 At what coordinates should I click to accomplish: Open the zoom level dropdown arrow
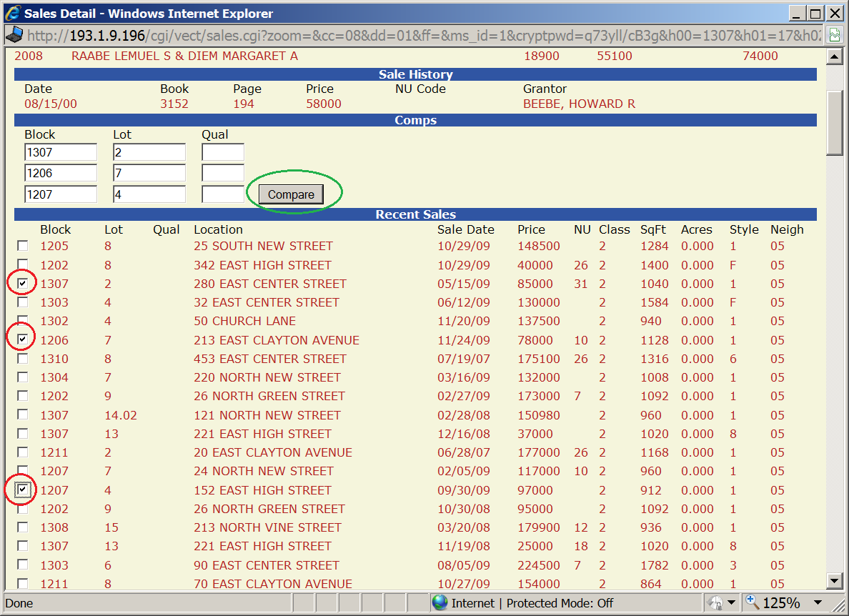pyautogui.click(x=818, y=602)
